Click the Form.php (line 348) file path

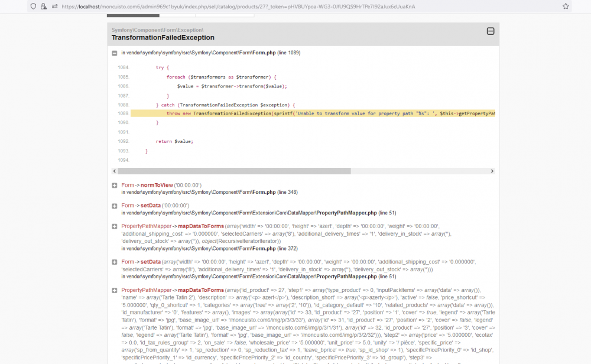209,192
